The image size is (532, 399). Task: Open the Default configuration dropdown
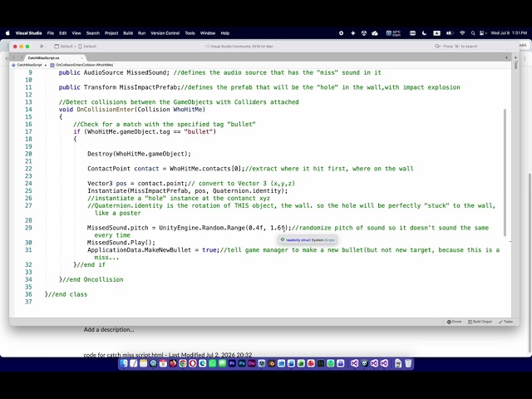(65, 47)
